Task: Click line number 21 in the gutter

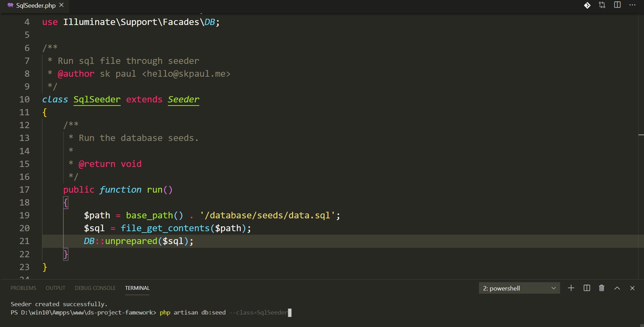Action: click(x=24, y=241)
